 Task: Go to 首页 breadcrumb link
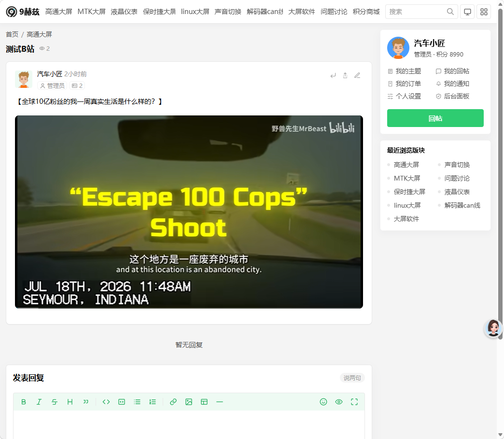[x=12, y=34]
